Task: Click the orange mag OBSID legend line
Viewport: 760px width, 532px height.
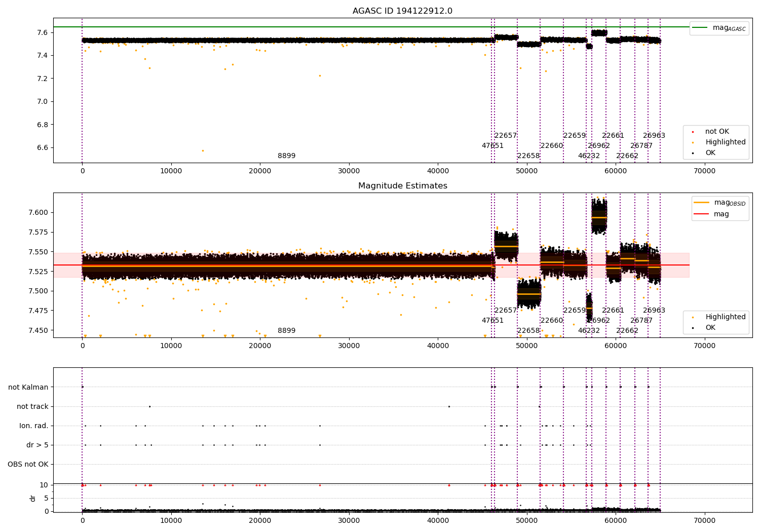Action: click(701, 203)
